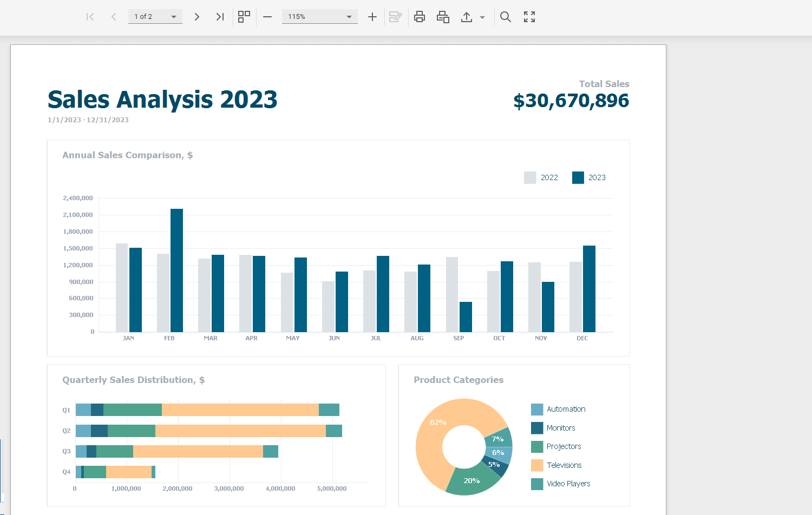Open the 115% zoom level dropdown
812x515 pixels.
click(349, 17)
